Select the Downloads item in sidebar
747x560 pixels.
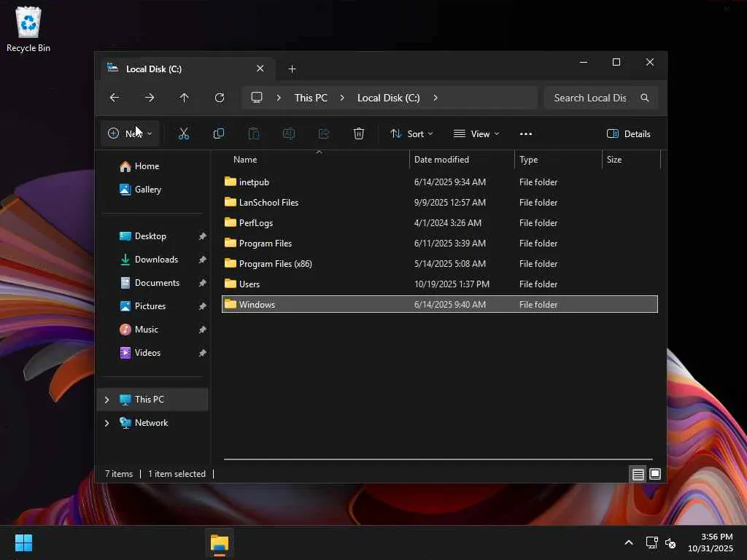[x=156, y=260]
